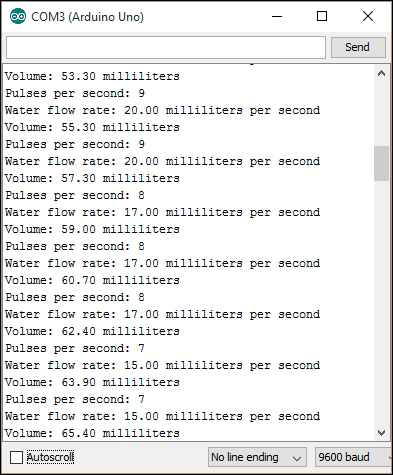Screen dimensions: 393x475
Task: Click the Autoscroll label text
Action: pos(50,457)
